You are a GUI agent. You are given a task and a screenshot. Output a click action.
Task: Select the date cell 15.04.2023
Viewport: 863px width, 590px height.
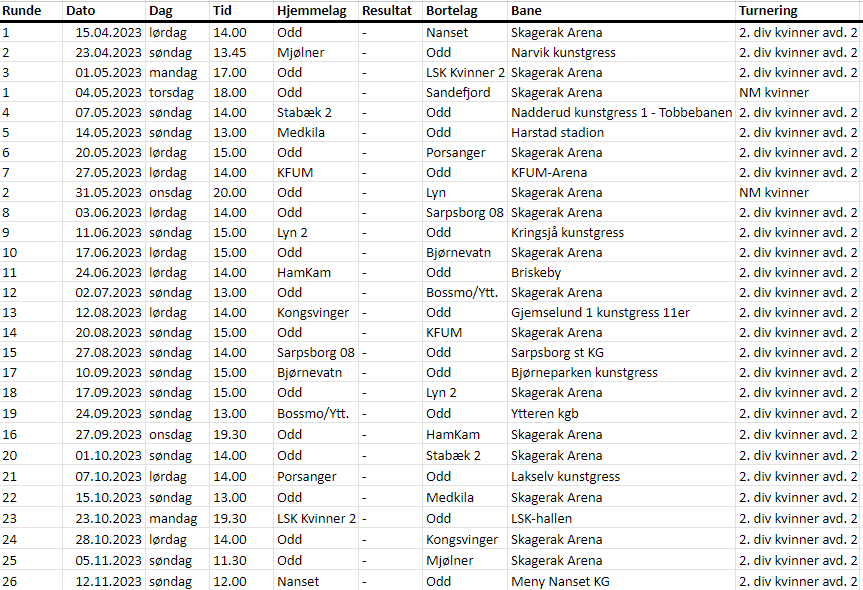pos(108,33)
